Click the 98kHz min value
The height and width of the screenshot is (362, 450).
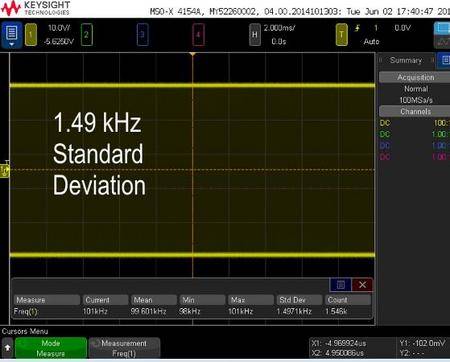tap(190, 312)
